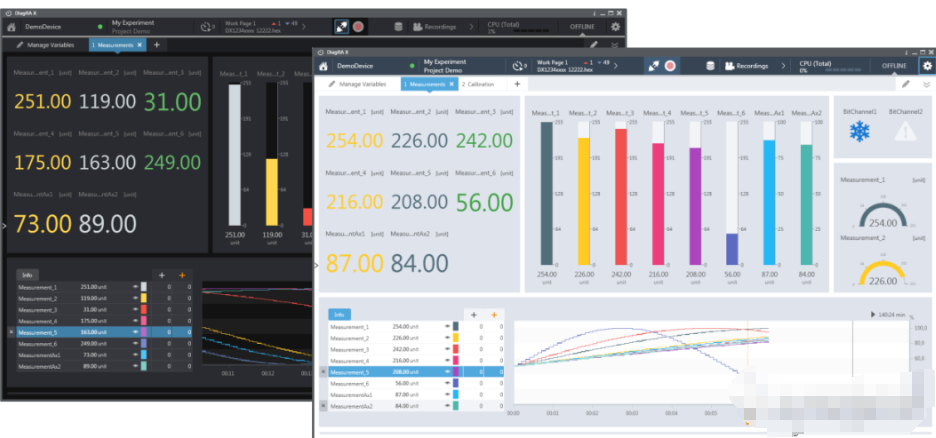Click the warning triangle BitChannel2 icon
Viewport: 936px width, 438px height.
pos(905,131)
